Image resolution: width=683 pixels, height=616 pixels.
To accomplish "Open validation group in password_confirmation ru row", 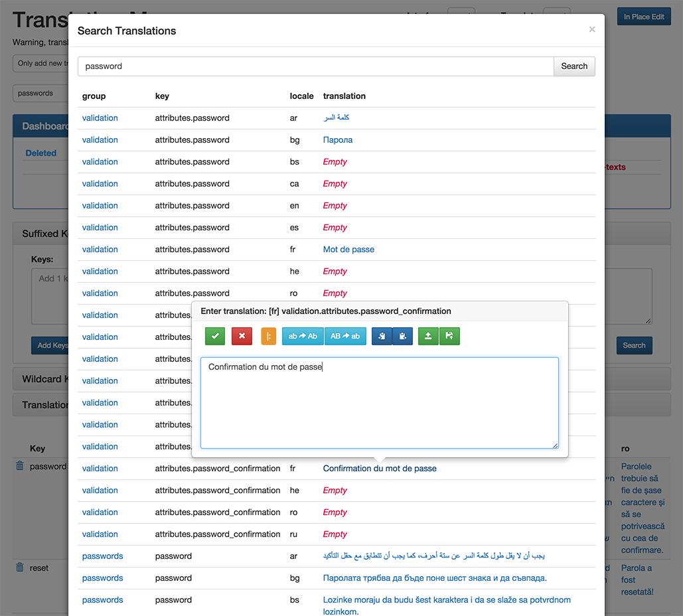I will coord(100,534).
